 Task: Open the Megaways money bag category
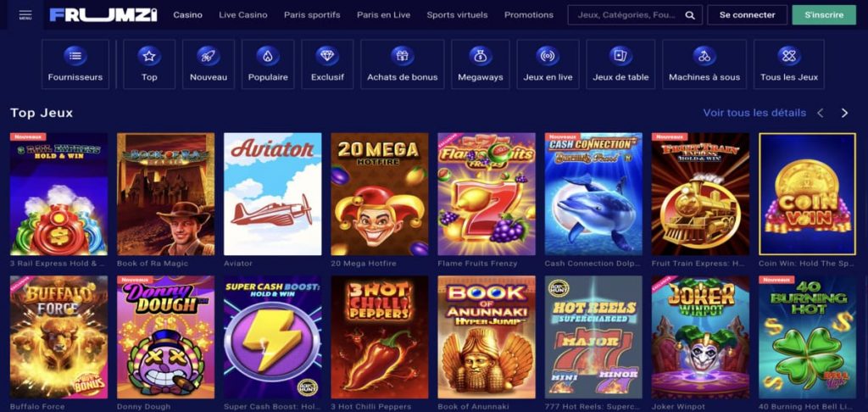click(x=481, y=56)
